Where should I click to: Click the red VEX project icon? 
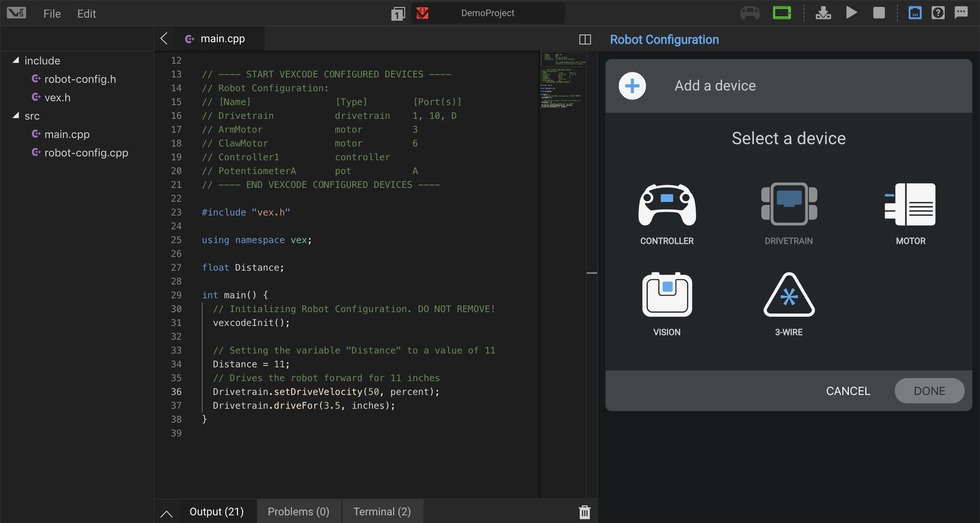pos(422,13)
